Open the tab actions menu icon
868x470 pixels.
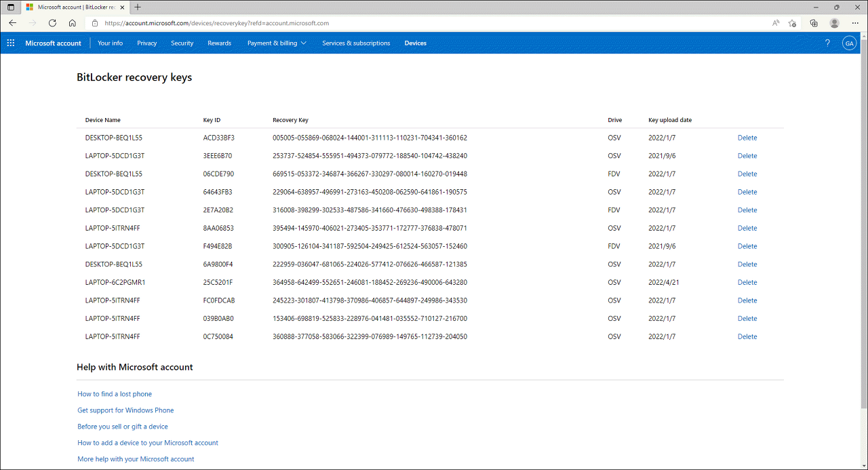[x=10, y=7]
